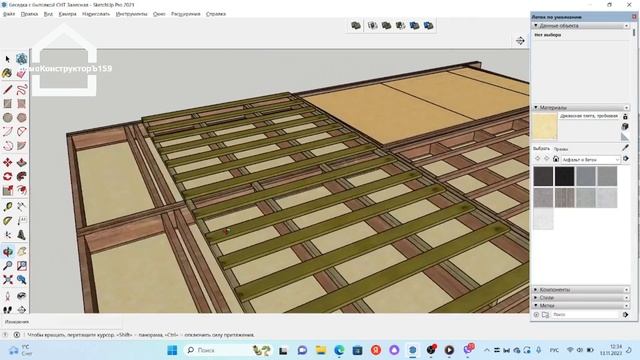This screenshot has height=360, width=640.
Task: Open the Асфальт и бетон library dropdown
Action: click(591, 160)
